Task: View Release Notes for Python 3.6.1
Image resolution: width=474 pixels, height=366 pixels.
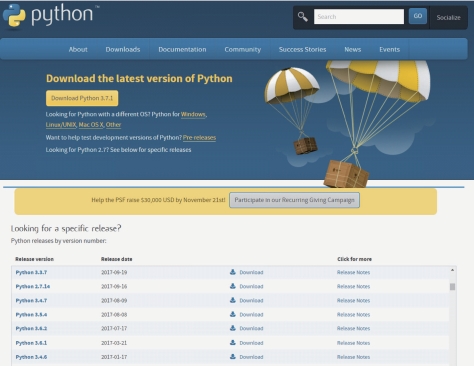Action: tap(353, 343)
